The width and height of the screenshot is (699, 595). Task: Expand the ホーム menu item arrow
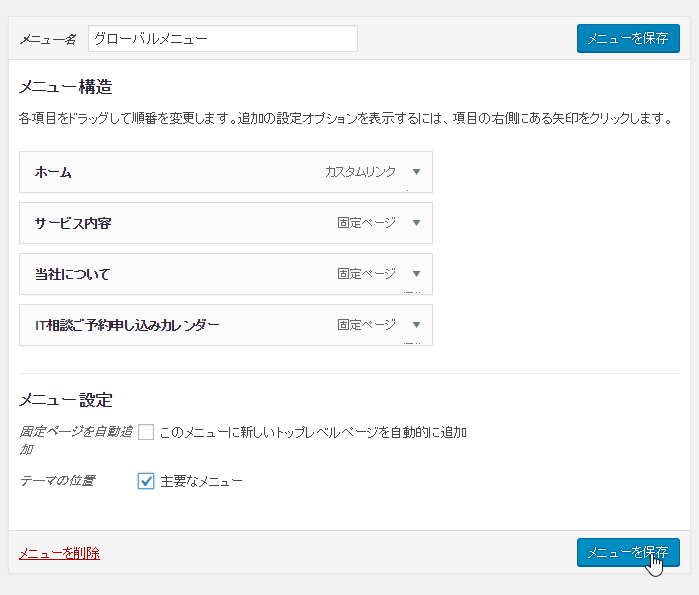(x=416, y=172)
